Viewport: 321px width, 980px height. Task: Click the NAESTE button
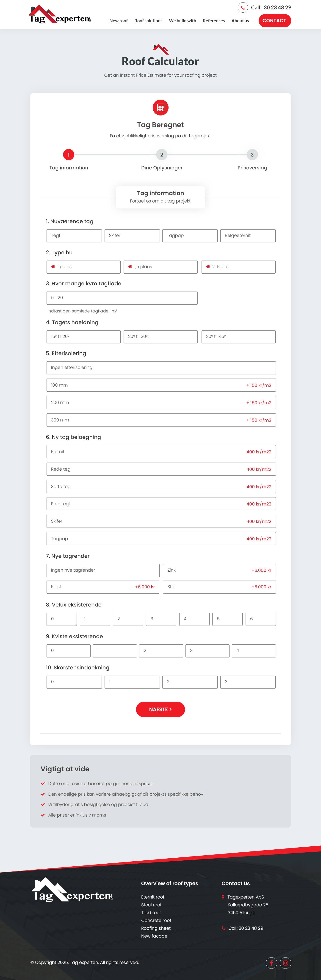[160, 710]
